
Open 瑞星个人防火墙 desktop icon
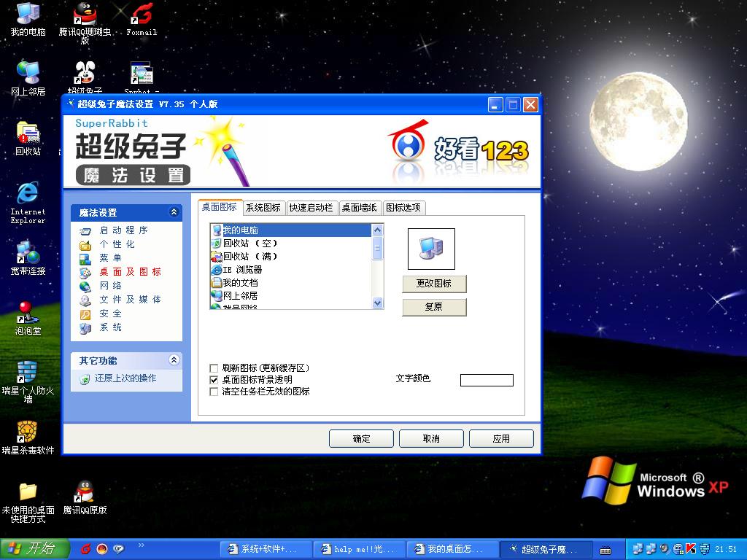[28, 382]
